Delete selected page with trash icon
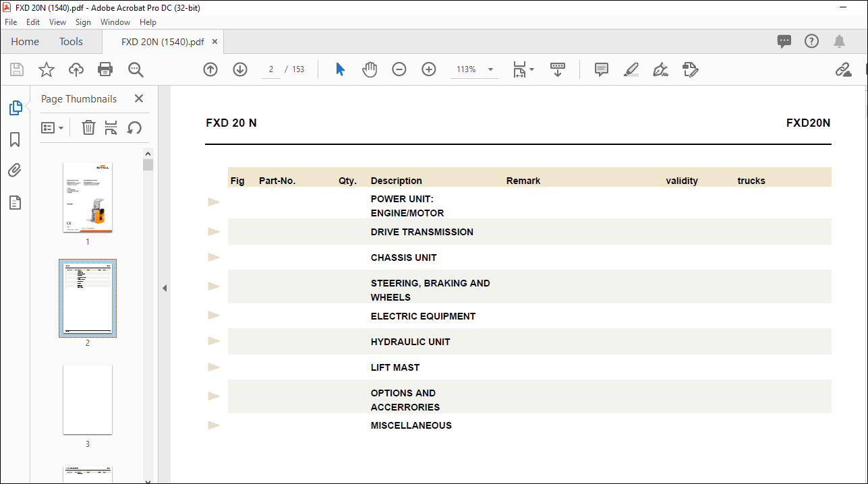This screenshot has height=484, width=868. [88, 127]
